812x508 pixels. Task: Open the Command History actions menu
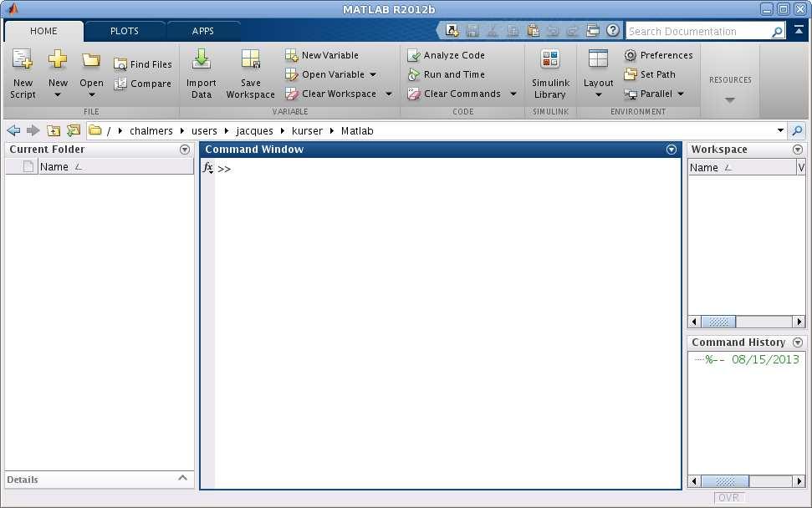tap(798, 343)
